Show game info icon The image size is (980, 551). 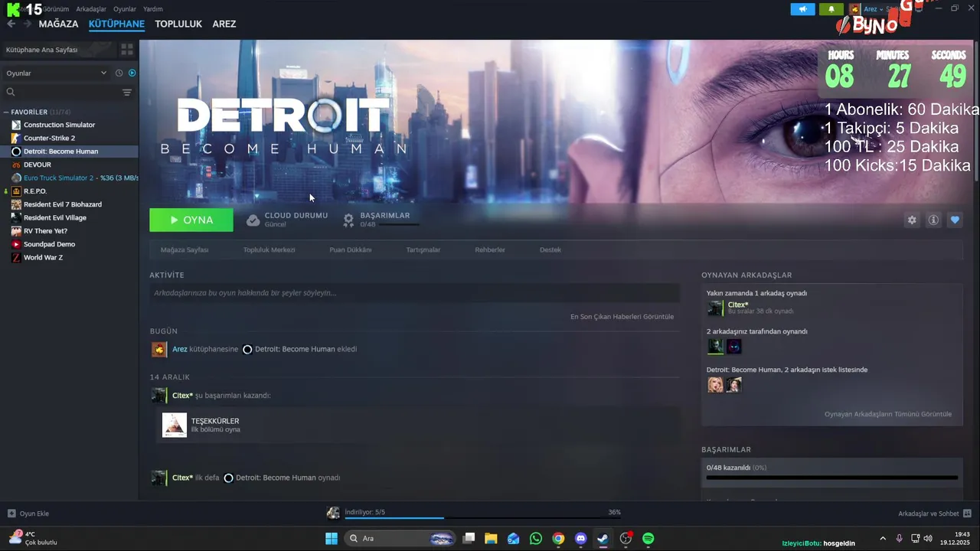[x=933, y=220]
